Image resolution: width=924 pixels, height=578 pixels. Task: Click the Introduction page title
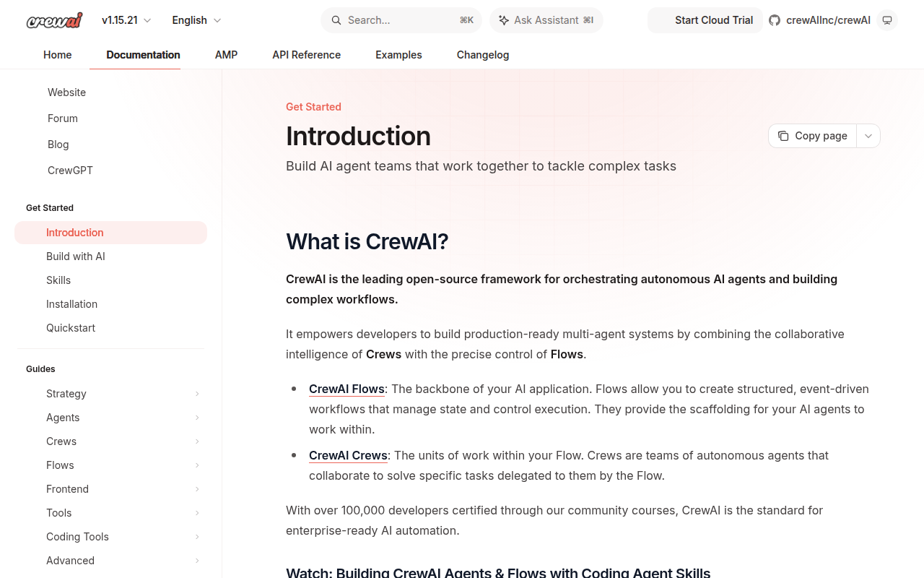tap(358, 136)
